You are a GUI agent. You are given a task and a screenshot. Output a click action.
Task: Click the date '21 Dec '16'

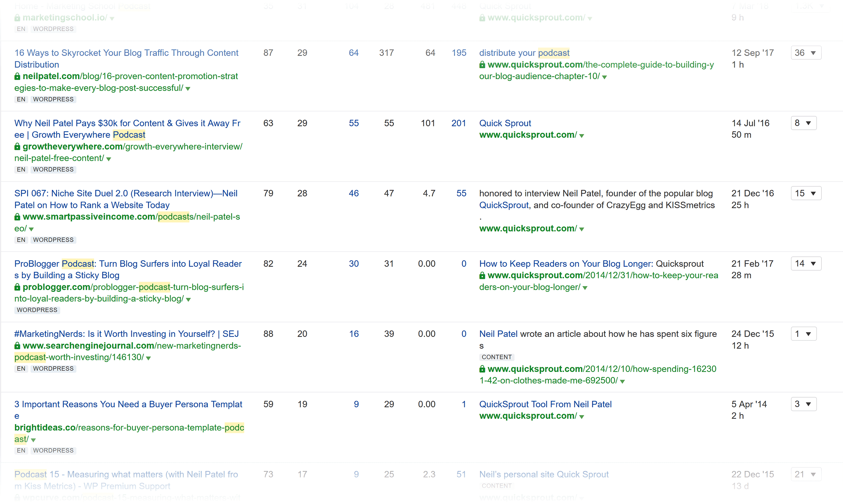(x=753, y=193)
